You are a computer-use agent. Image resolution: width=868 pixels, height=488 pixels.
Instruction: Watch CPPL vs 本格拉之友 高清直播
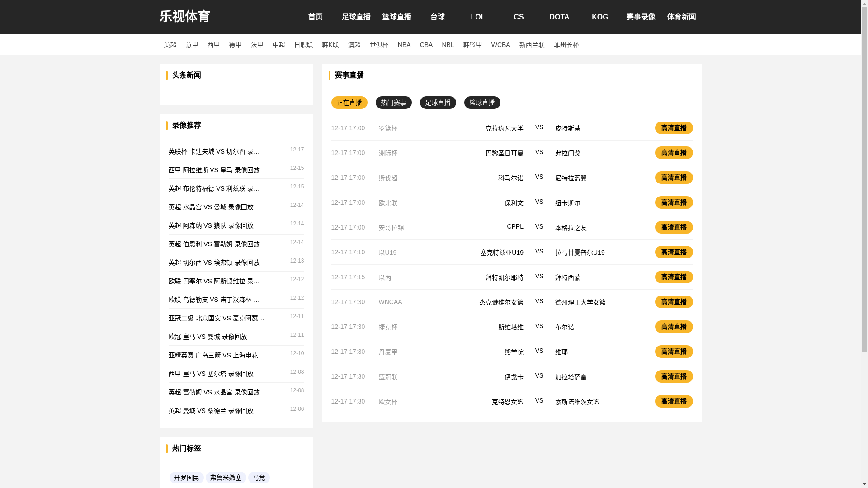coord(674,227)
